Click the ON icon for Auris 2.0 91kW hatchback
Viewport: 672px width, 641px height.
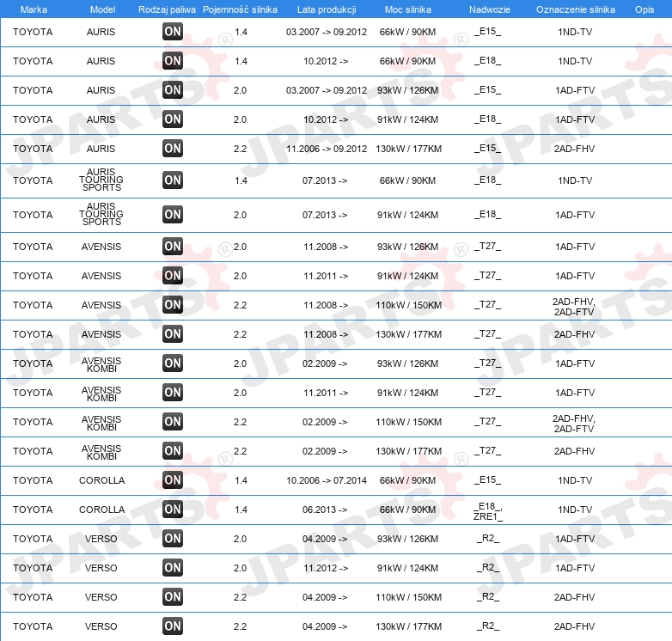coord(172,119)
